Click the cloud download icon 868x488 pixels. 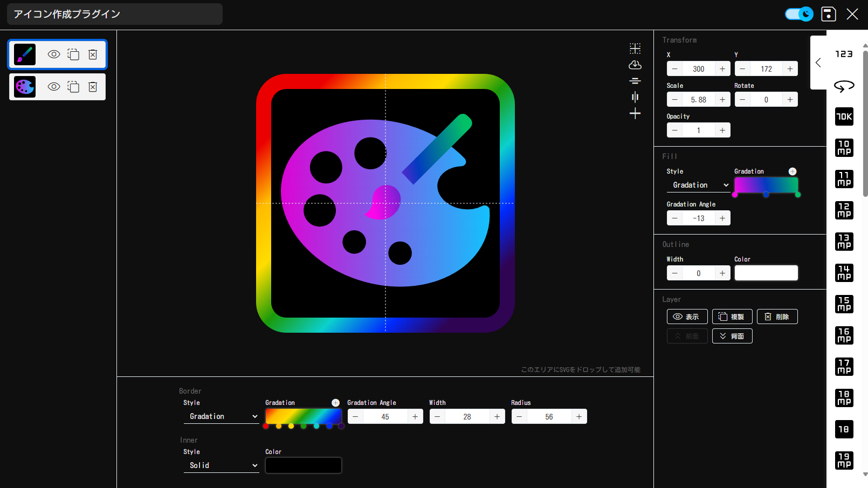tap(635, 65)
